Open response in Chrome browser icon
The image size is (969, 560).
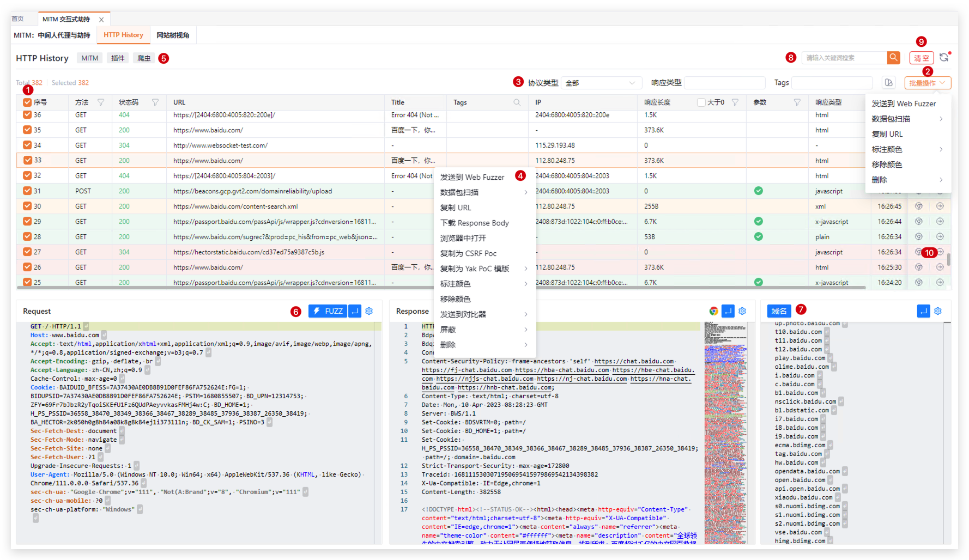click(x=713, y=311)
